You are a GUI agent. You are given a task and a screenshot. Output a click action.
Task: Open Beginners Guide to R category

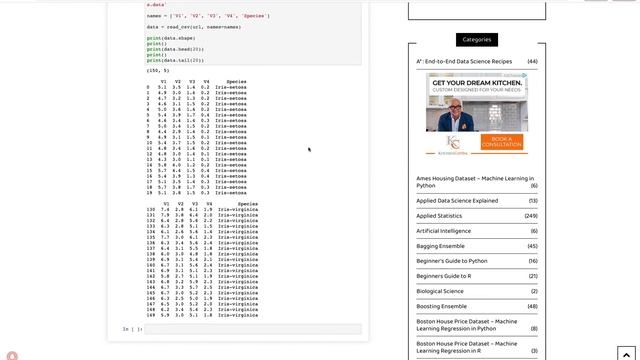444,276
